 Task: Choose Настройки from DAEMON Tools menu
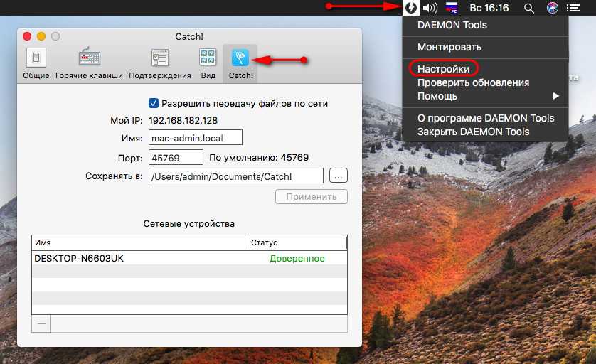point(444,69)
